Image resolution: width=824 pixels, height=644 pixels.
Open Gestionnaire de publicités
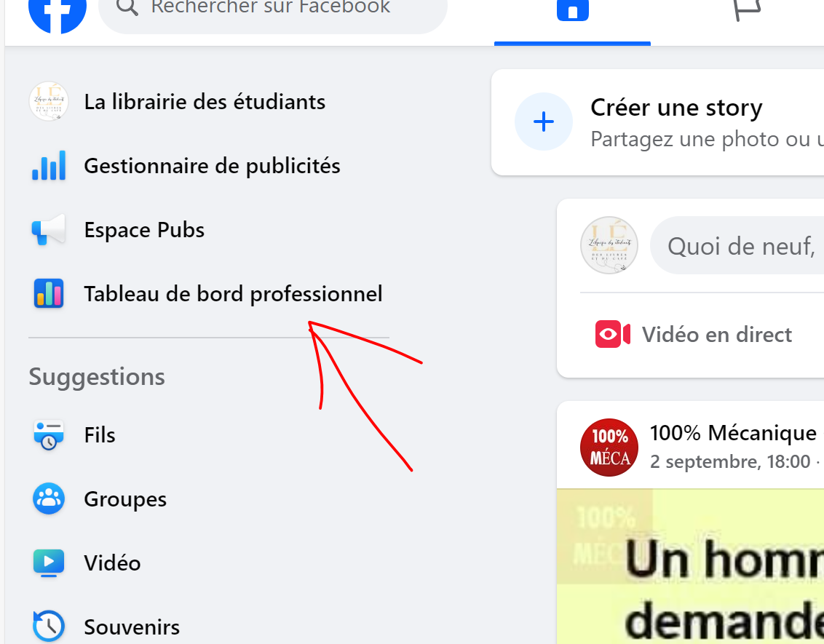coord(212,166)
